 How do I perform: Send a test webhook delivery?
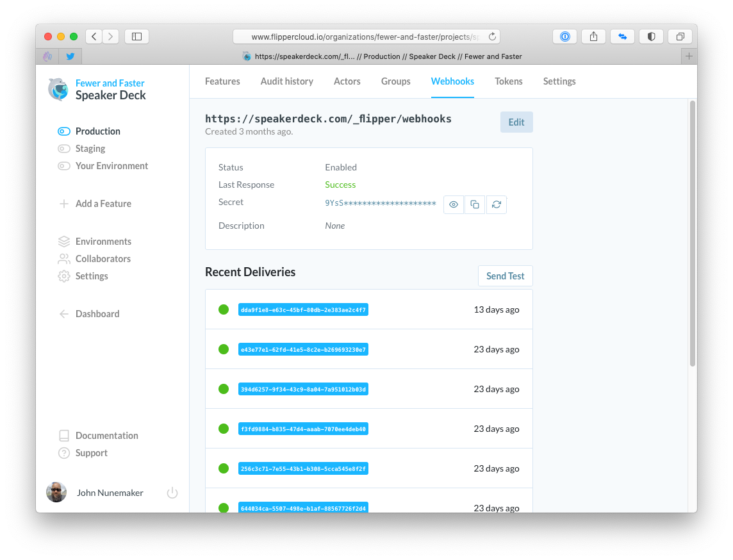506,276
